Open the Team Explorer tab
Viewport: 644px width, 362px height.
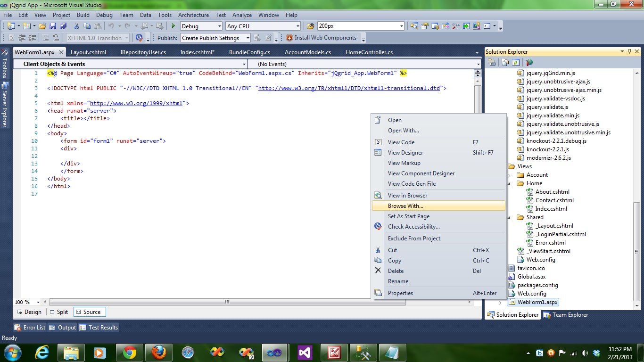565,315
